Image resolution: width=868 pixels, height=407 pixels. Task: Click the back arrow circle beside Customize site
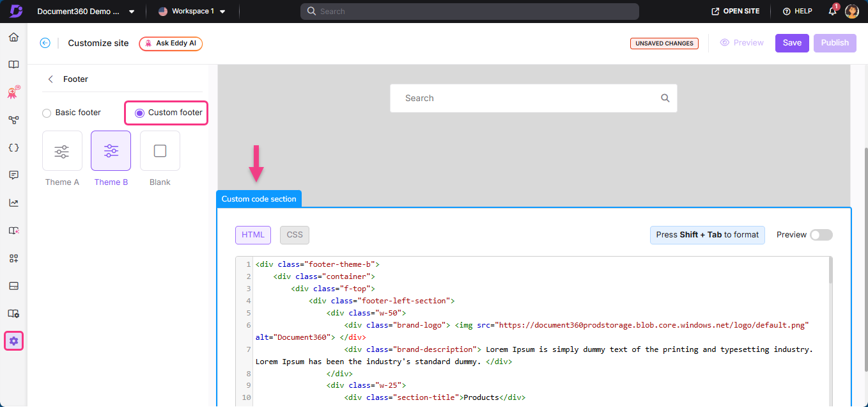45,43
